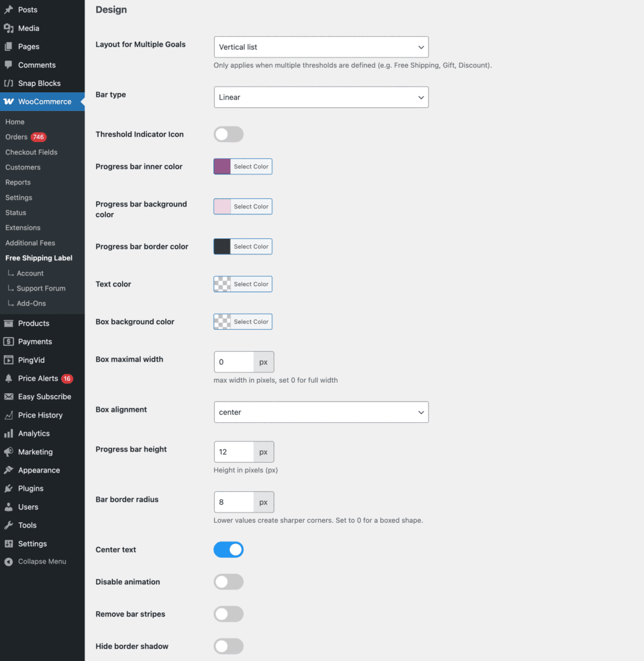The height and width of the screenshot is (661, 644).
Task: Turn off the Center text toggle
Action: tap(228, 549)
